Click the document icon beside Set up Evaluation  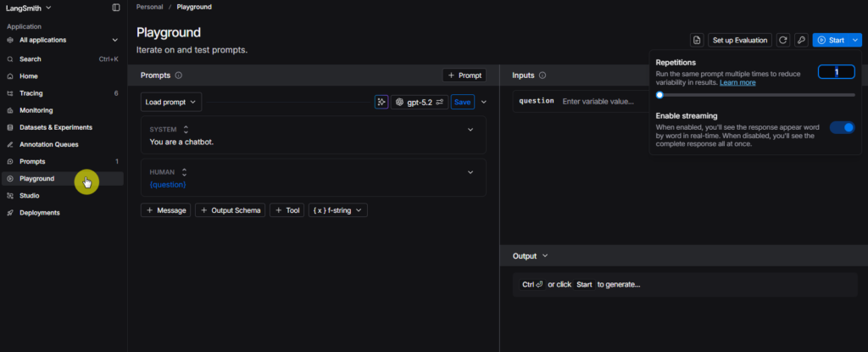click(697, 40)
